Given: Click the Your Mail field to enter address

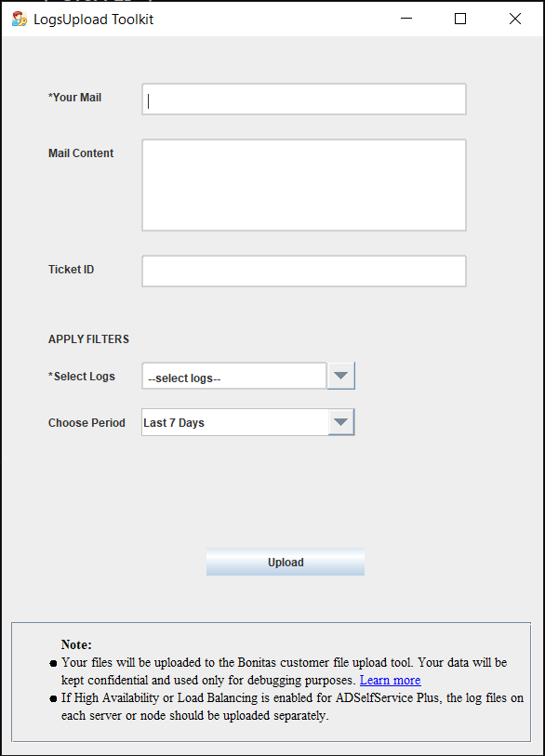Looking at the screenshot, I should [x=303, y=99].
